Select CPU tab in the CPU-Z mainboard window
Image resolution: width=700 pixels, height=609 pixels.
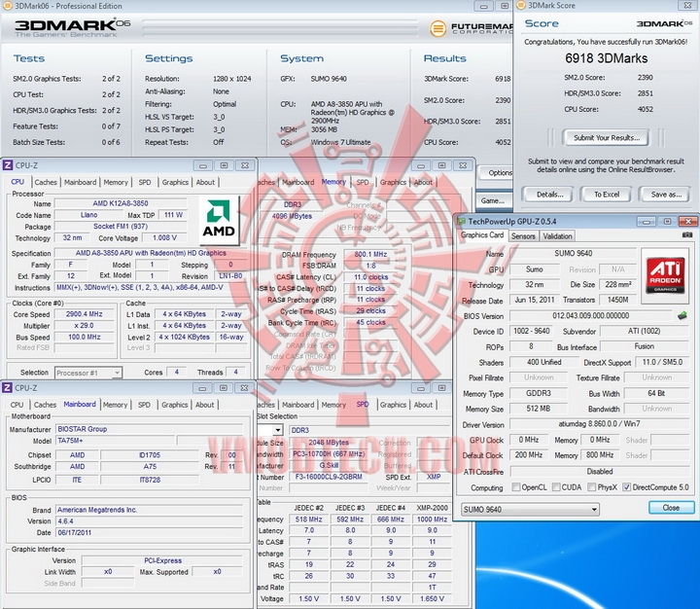(17, 405)
